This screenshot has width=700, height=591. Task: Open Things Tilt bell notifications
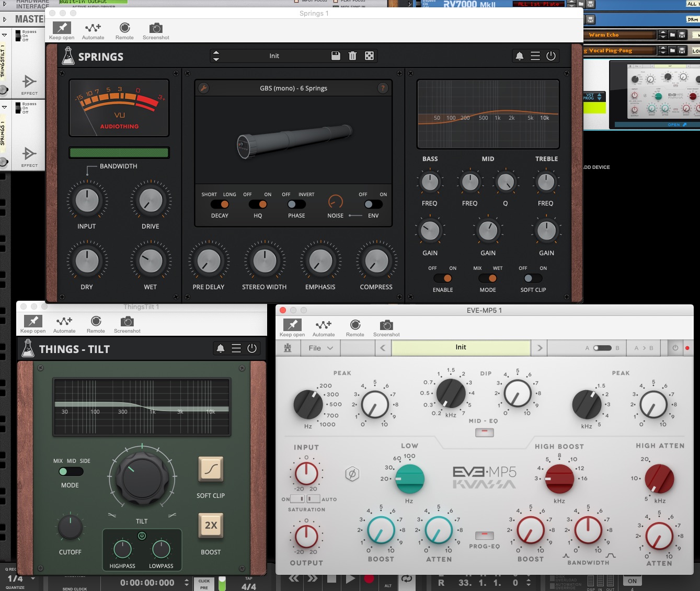[221, 348]
